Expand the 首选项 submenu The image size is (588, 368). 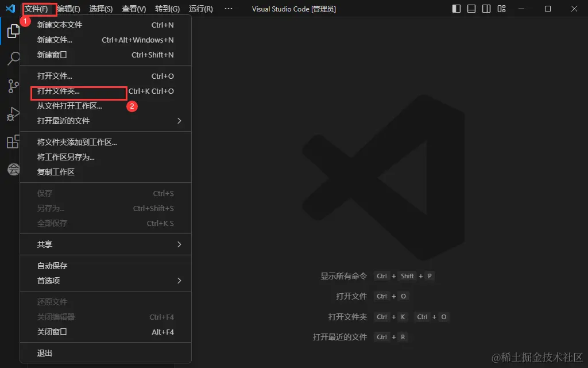point(106,281)
